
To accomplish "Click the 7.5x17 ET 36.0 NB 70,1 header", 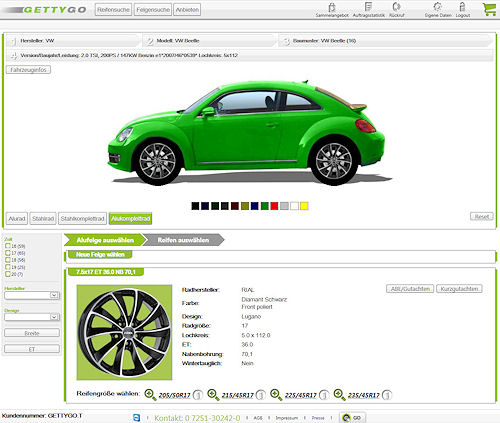I will (106, 272).
